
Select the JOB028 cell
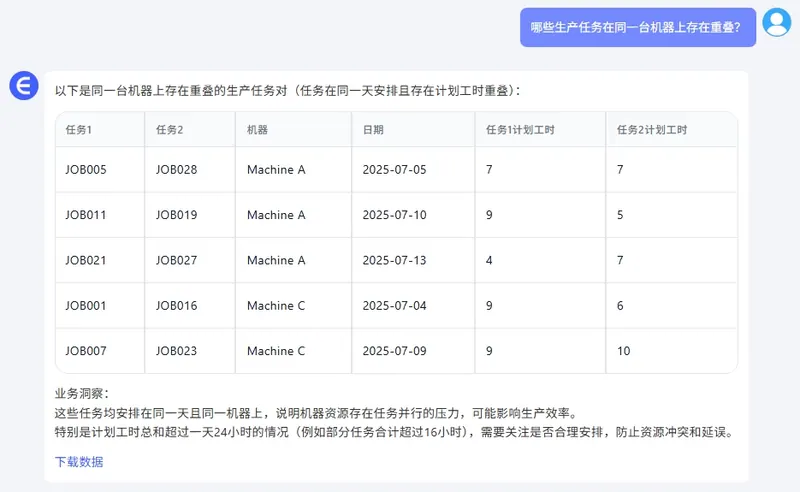pos(177,170)
